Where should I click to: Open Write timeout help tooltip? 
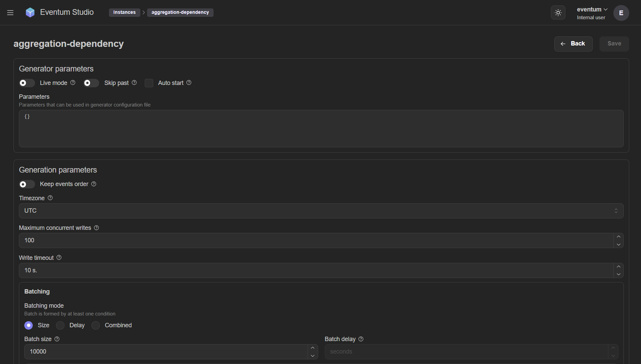[x=59, y=257]
